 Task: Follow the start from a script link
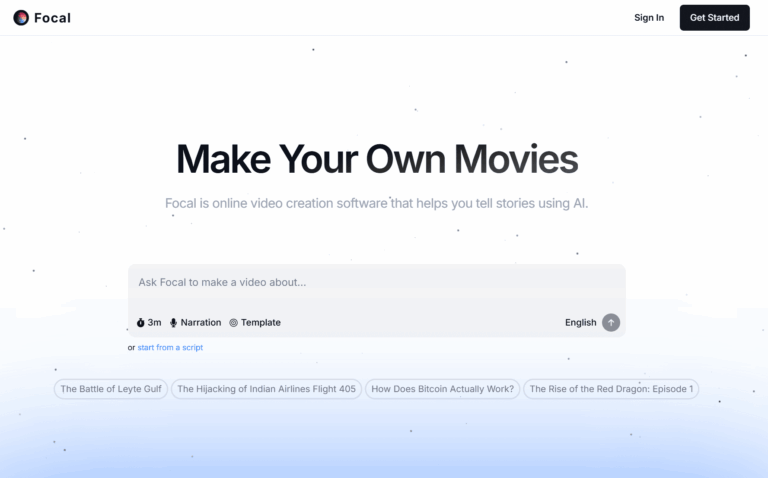[170, 348]
